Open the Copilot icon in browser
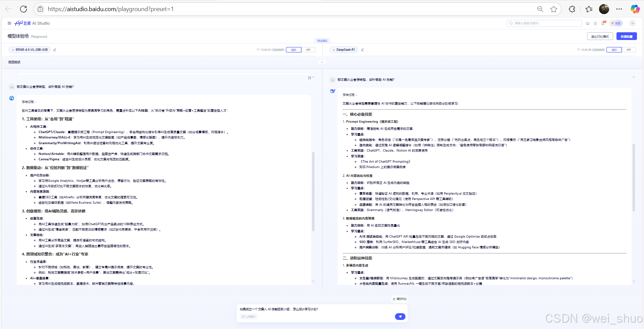Screen dimensions: 644x329 (635, 9)
